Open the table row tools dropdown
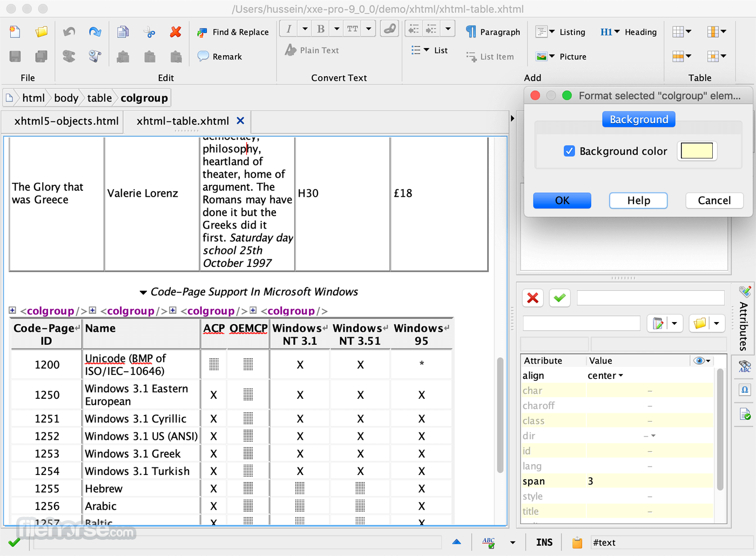Image resolution: width=756 pixels, height=556 pixels. tap(682, 56)
